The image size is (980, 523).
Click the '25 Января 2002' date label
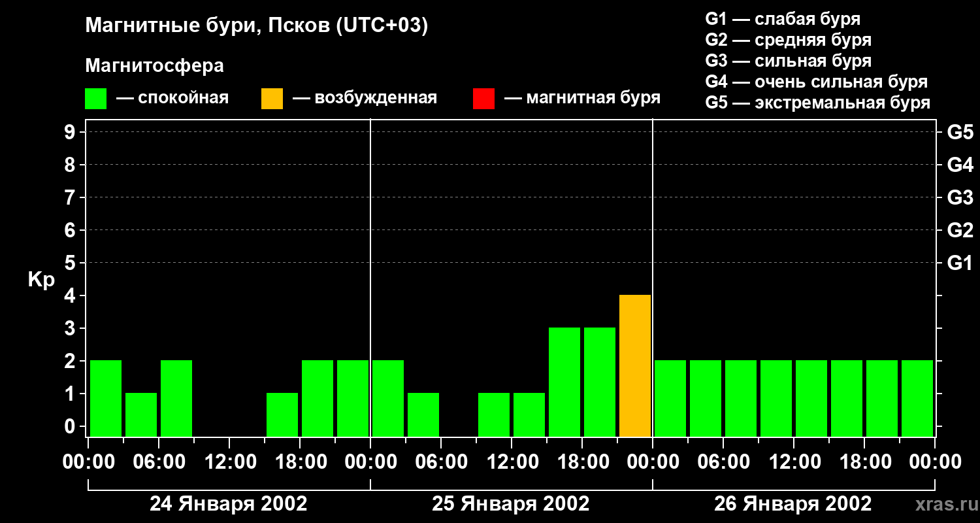pos(511,504)
